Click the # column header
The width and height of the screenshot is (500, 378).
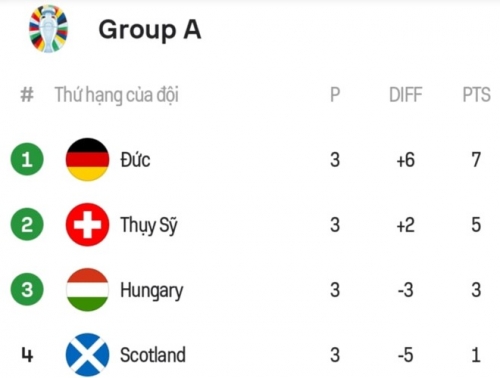click(27, 95)
